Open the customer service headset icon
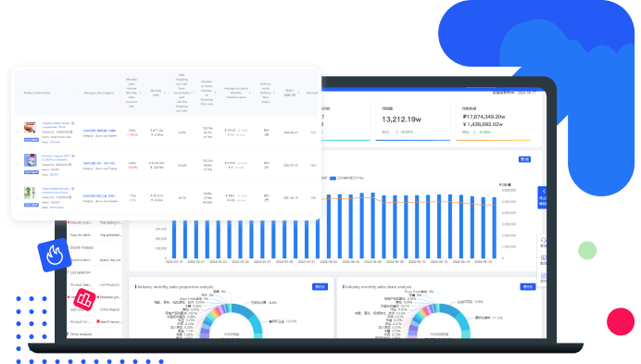 click(x=544, y=241)
